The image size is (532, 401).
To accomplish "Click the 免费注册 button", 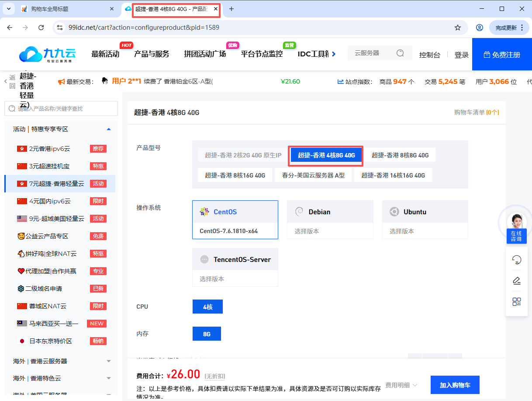I will (x=502, y=55).
